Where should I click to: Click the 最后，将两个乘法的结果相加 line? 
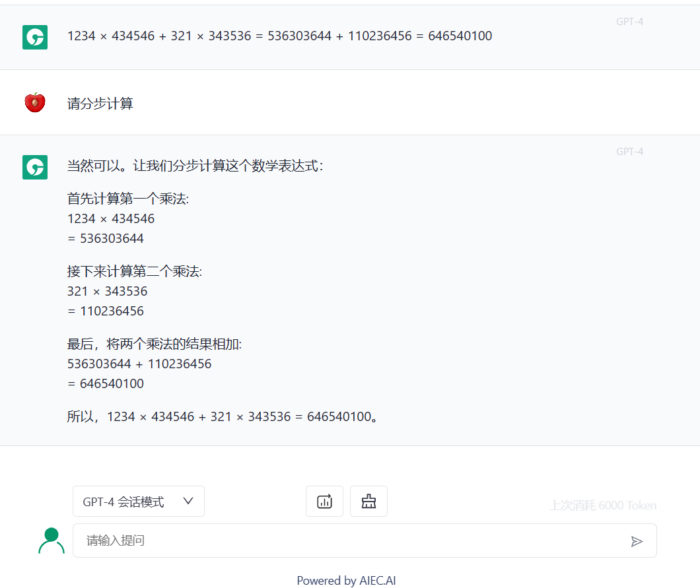[x=155, y=344]
